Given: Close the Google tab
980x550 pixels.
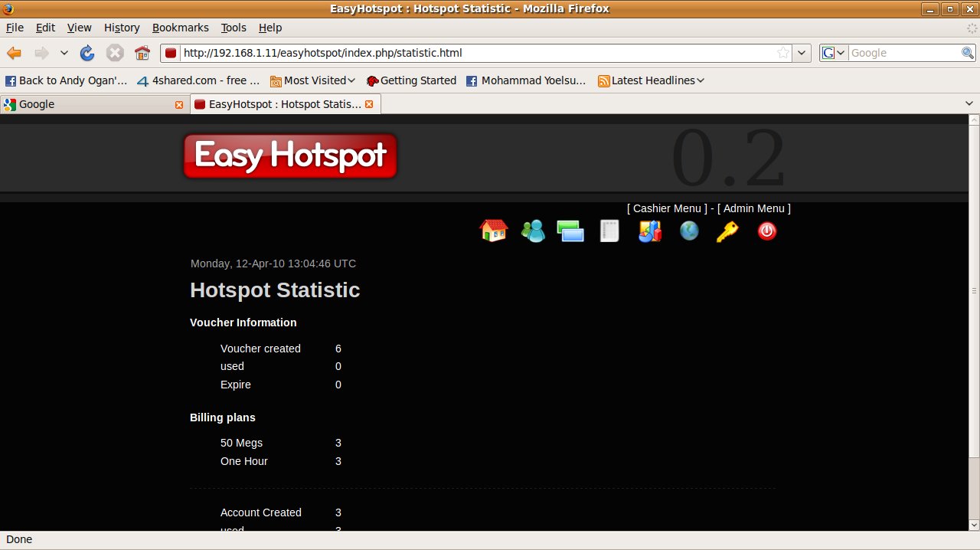Looking at the screenshot, I should click(x=179, y=104).
